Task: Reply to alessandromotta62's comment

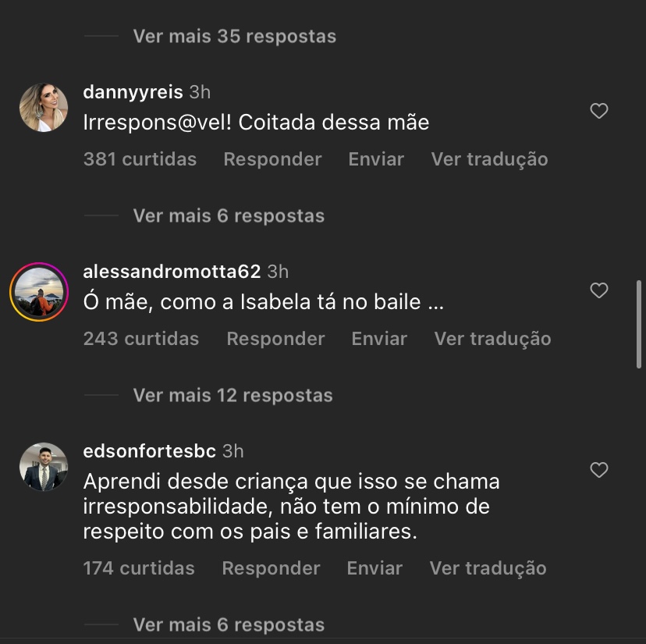Action: 275,339
